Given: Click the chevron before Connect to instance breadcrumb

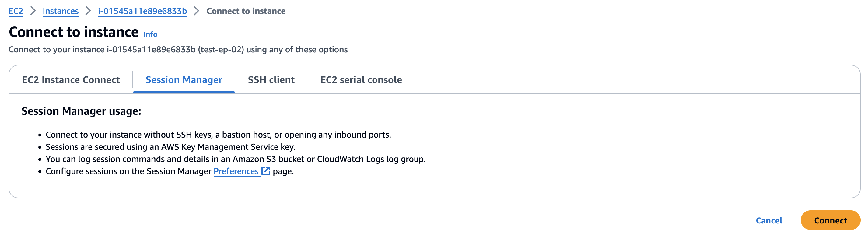Looking at the screenshot, I should (x=197, y=11).
